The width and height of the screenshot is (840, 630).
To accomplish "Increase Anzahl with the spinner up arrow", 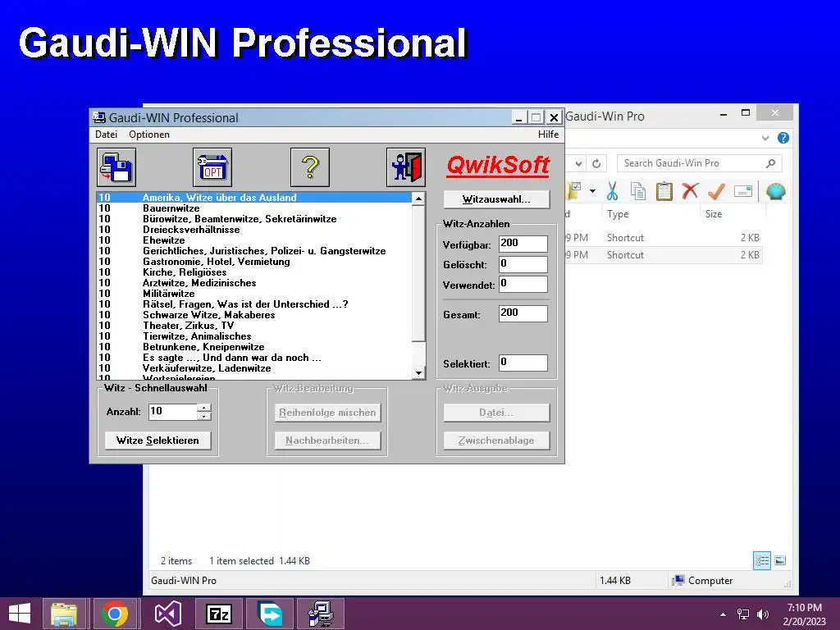I will [x=204, y=408].
